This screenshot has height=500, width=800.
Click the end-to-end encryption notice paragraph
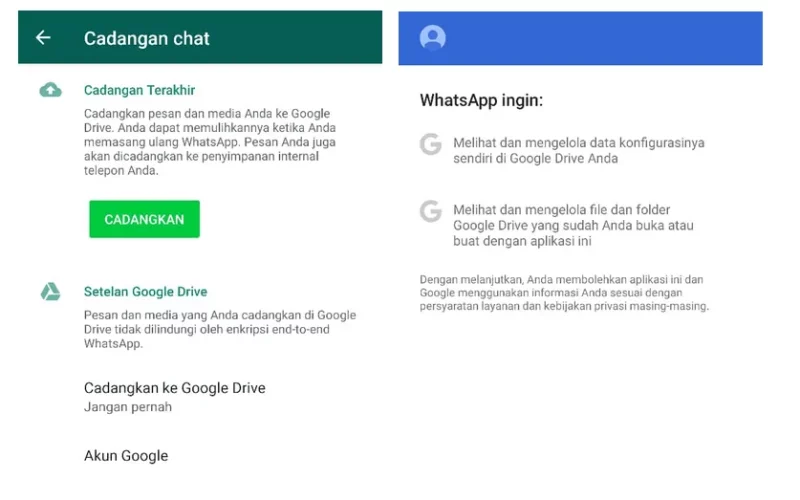coord(220,329)
